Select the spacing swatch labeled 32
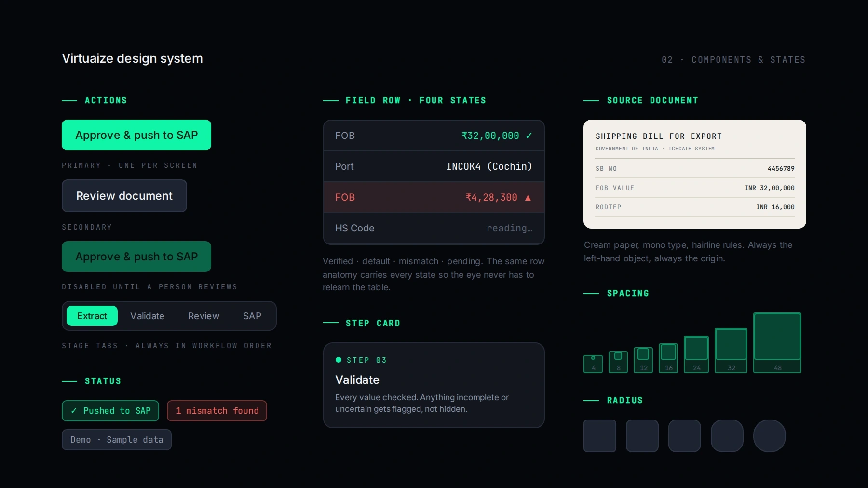The width and height of the screenshot is (868, 488). tap(731, 351)
